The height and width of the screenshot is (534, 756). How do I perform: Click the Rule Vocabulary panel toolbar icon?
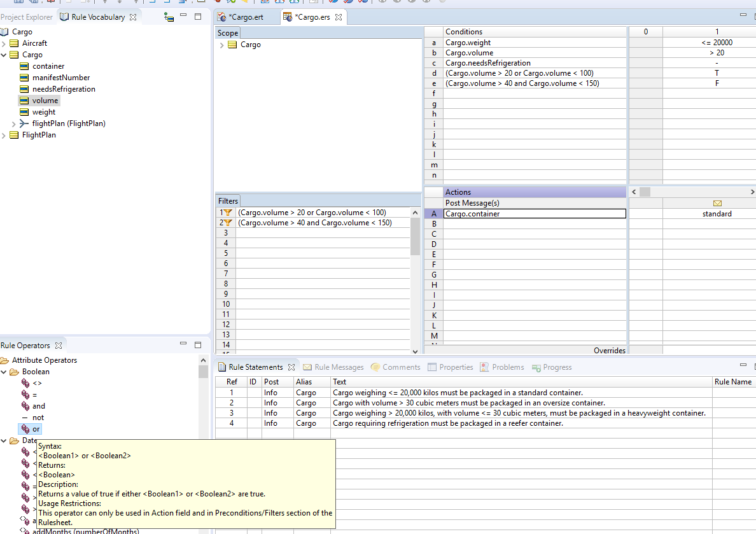tap(169, 17)
